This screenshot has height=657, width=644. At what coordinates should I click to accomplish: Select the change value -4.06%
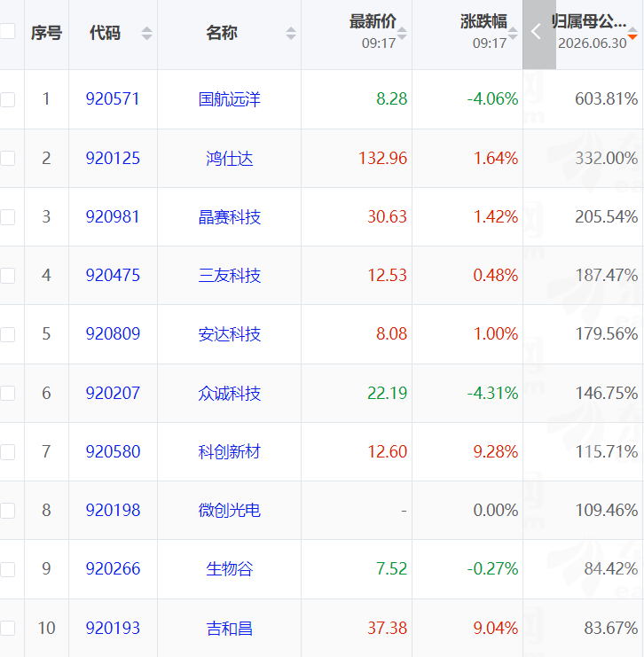tap(492, 99)
